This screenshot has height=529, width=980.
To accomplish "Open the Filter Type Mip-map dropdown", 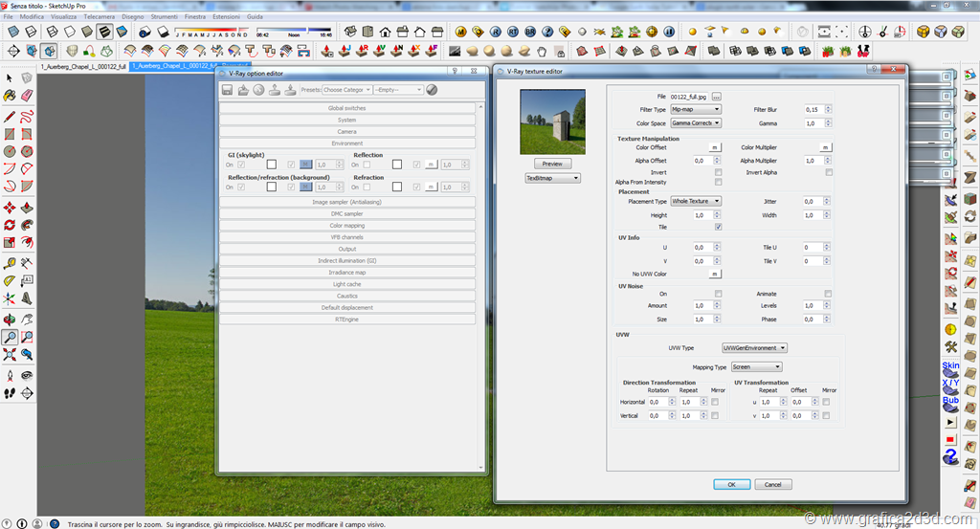I will click(695, 110).
